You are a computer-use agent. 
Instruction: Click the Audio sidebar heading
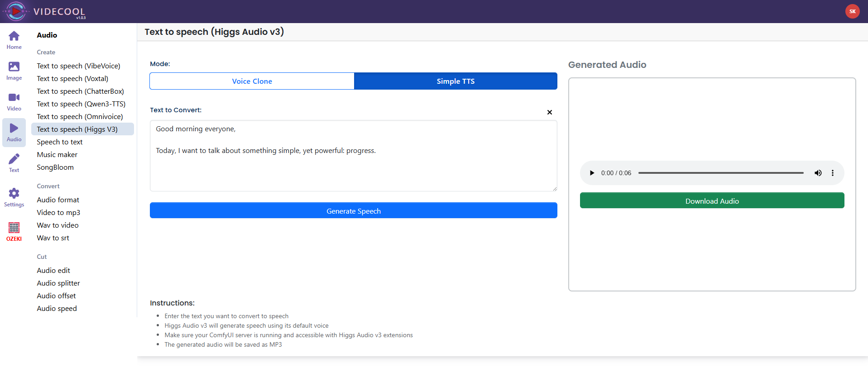point(47,35)
